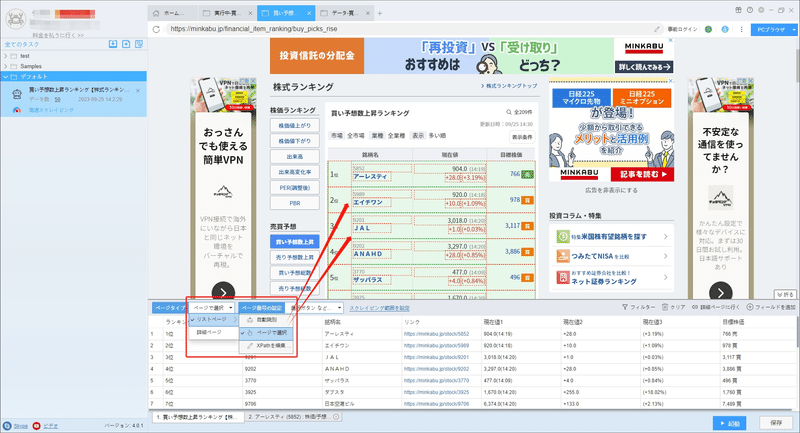Click the フィルター funnel icon
The height and width of the screenshot is (433, 800).
[x=624, y=307]
